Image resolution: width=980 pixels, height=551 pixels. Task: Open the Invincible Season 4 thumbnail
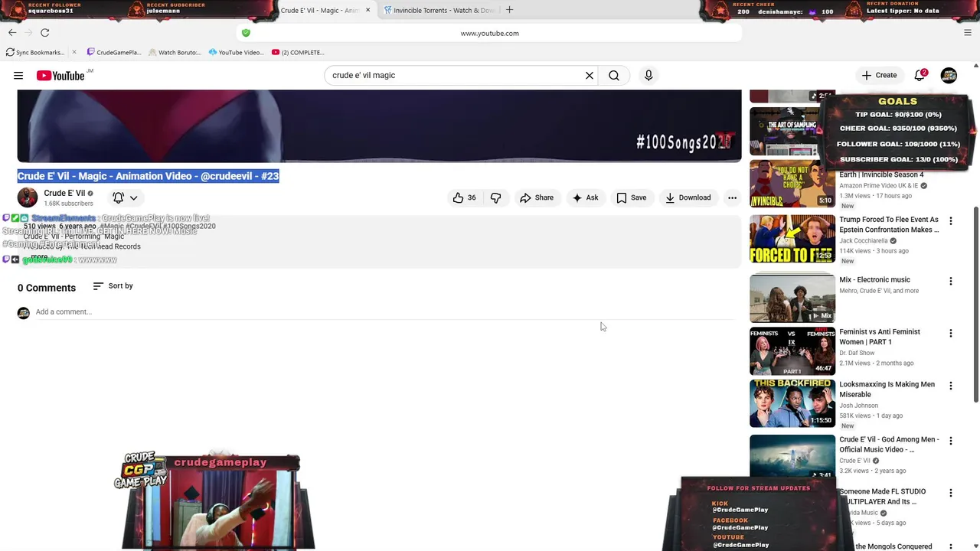click(792, 184)
